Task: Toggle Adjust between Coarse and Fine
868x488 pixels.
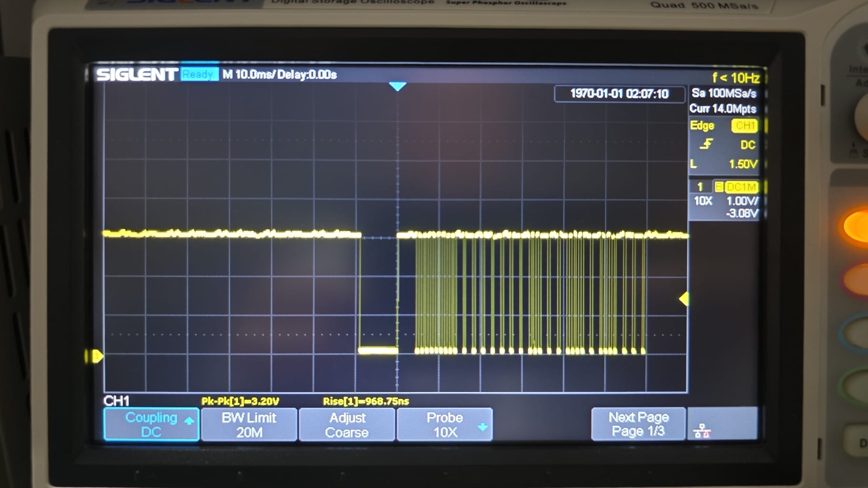Action: point(347,424)
